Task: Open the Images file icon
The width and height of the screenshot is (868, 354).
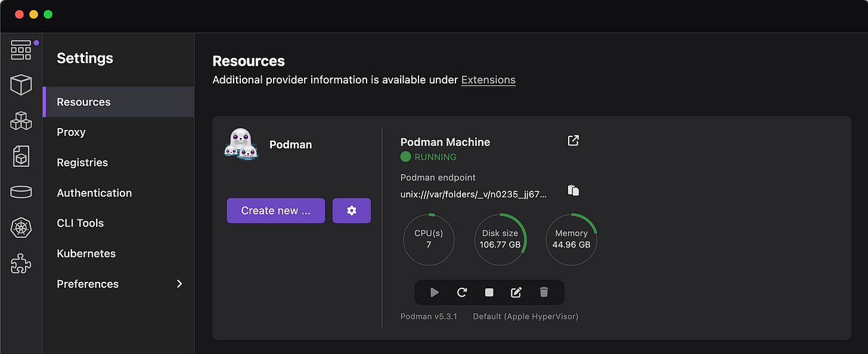Action: [x=21, y=157]
